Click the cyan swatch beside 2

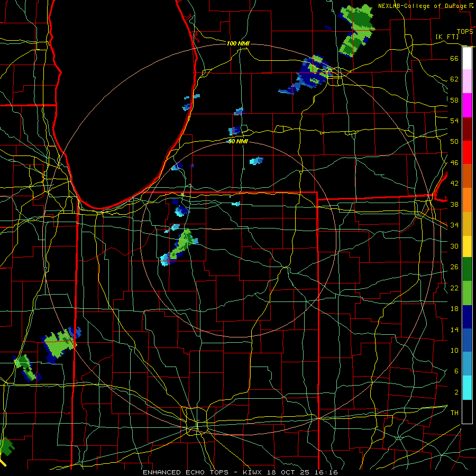[467, 388]
